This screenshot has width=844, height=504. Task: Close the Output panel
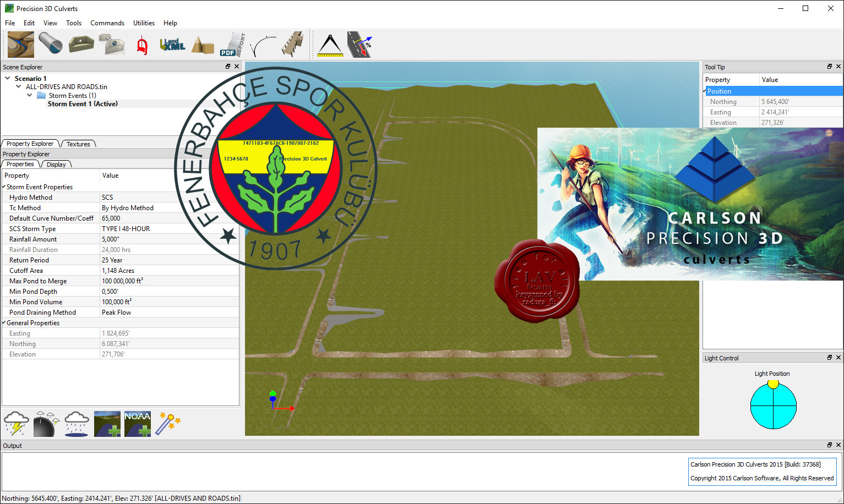point(838,445)
